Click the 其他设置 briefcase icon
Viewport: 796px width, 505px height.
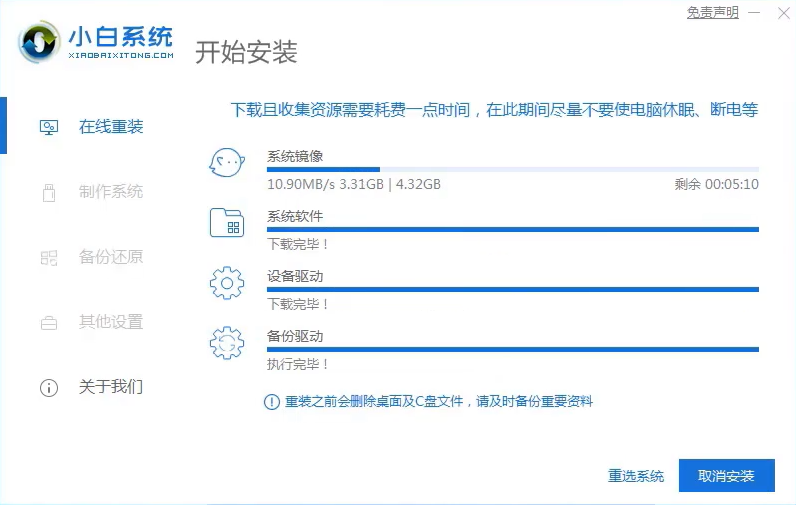click(x=48, y=322)
